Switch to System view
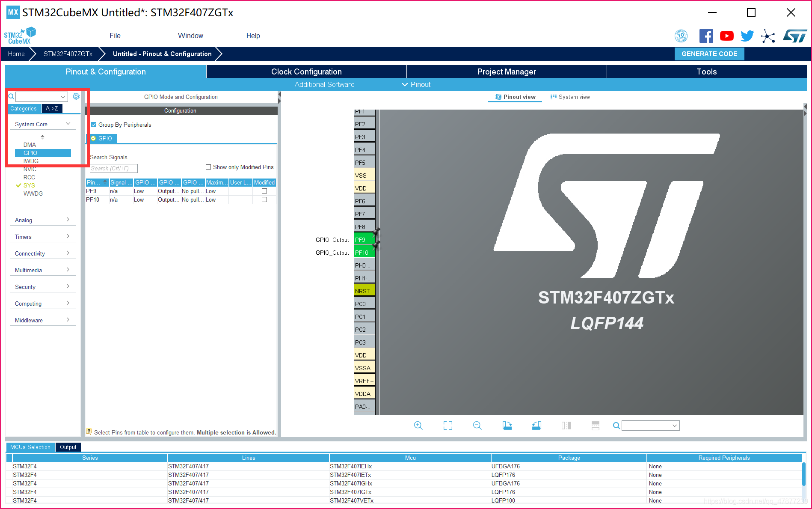Viewport: 812px width, 509px height. coord(570,97)
